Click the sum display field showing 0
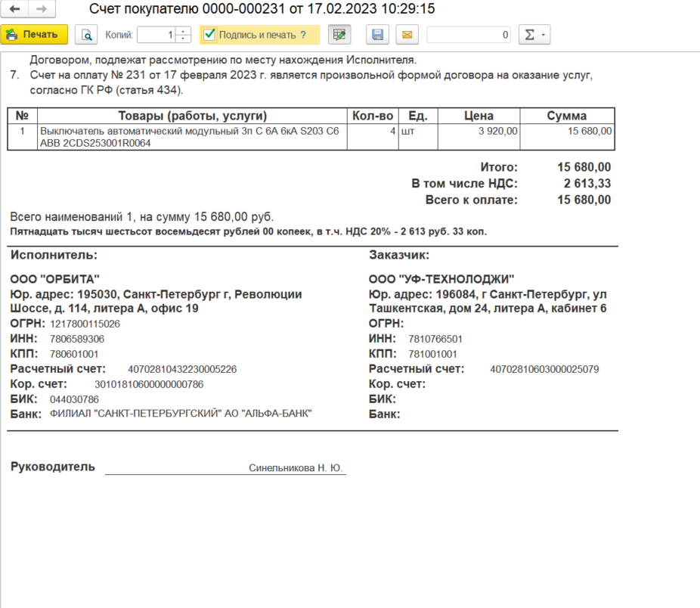700x608 pixels. click(469, 35)
